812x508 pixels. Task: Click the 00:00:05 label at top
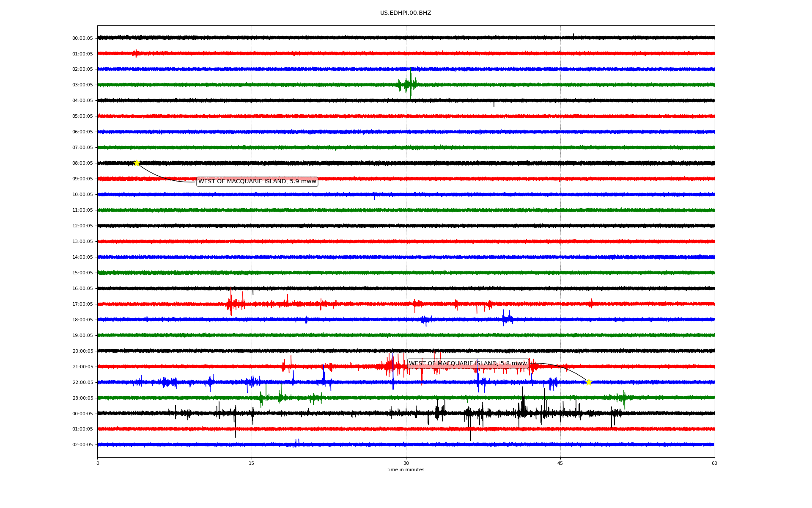[x=82, y=39]
